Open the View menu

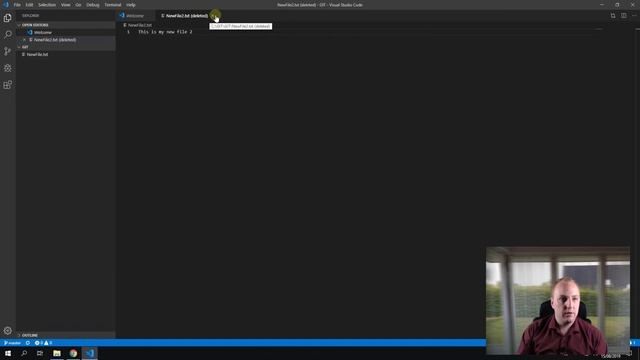coord(66,5)
